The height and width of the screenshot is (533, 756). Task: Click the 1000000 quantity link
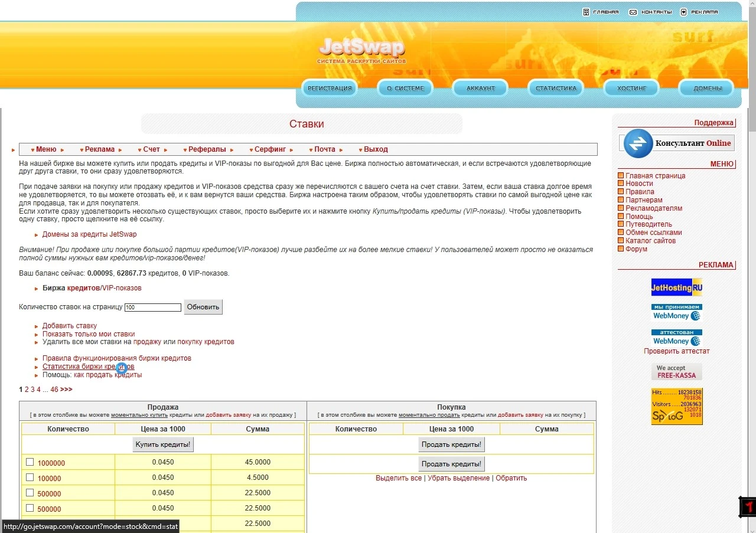click(51, 463)
